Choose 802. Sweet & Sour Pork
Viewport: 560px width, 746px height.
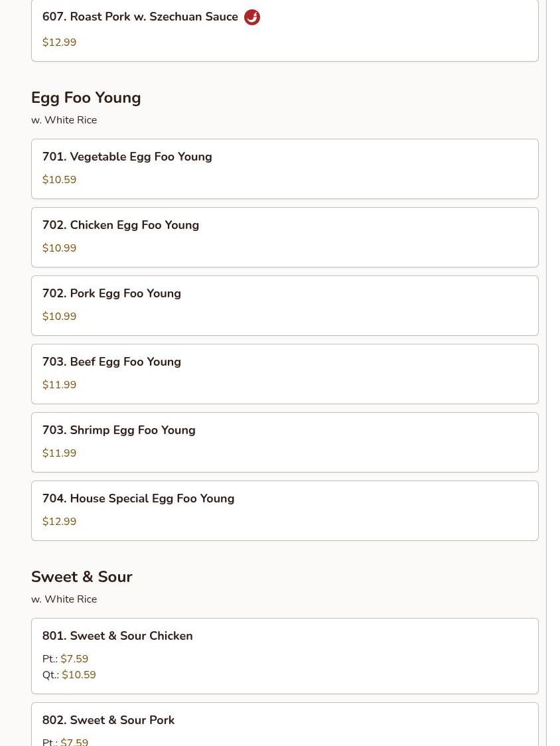(x=108, y=720)
